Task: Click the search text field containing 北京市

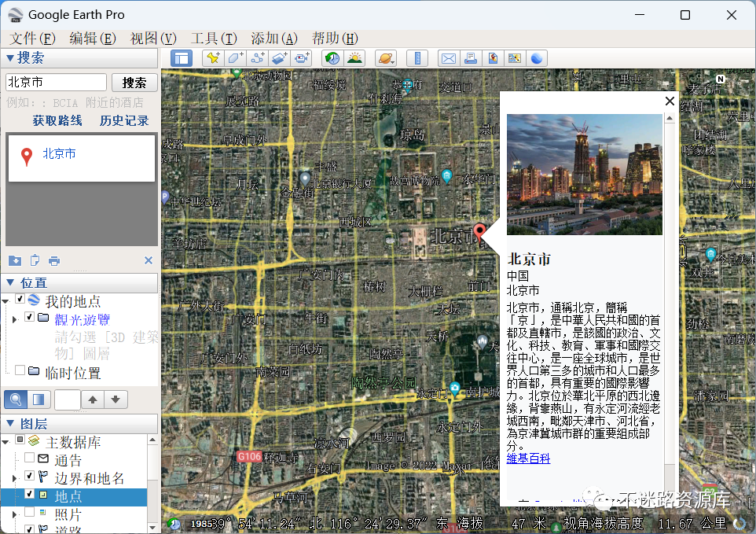Action: 56,83
